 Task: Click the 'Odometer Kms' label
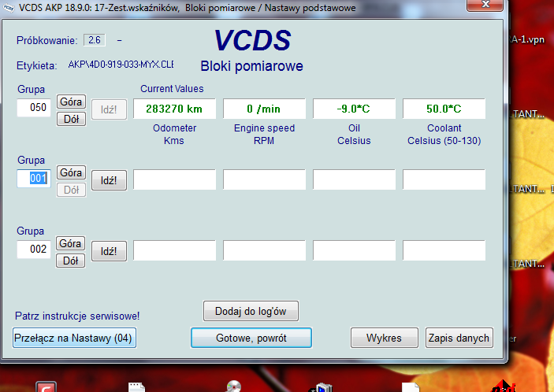tap(174, 135)
